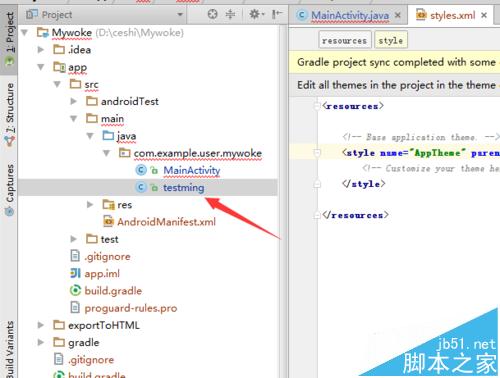Expand the test folder
The width and height of the screenshot is (500, 378).
point(74,239)
